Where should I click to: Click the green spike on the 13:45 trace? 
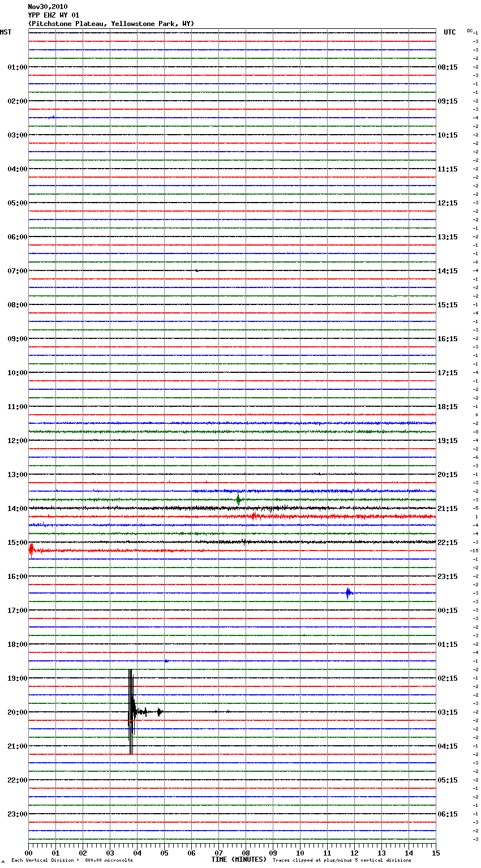pyautogui.click(x=238, y=500)
